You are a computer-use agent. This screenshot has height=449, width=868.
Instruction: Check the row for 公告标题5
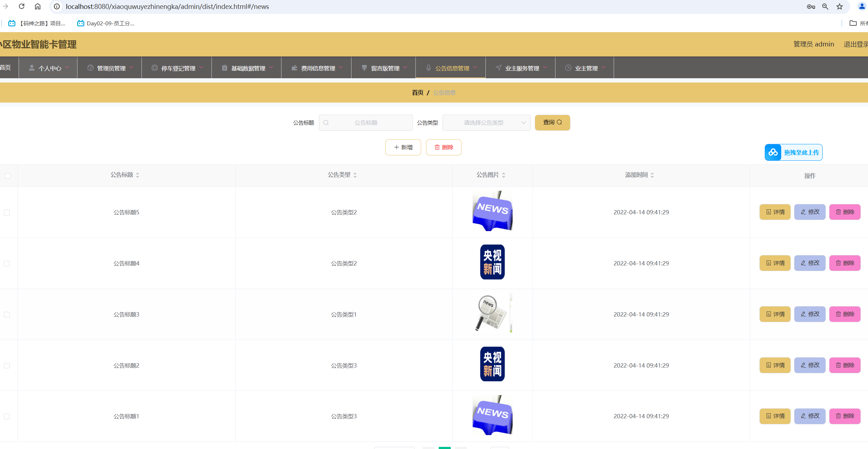pyautogui.click(x=7, y=213)
